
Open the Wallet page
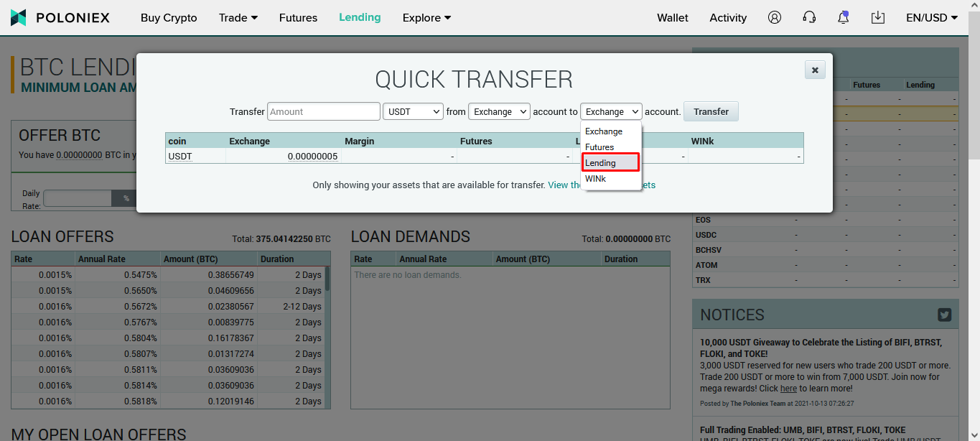click(673, 18)
